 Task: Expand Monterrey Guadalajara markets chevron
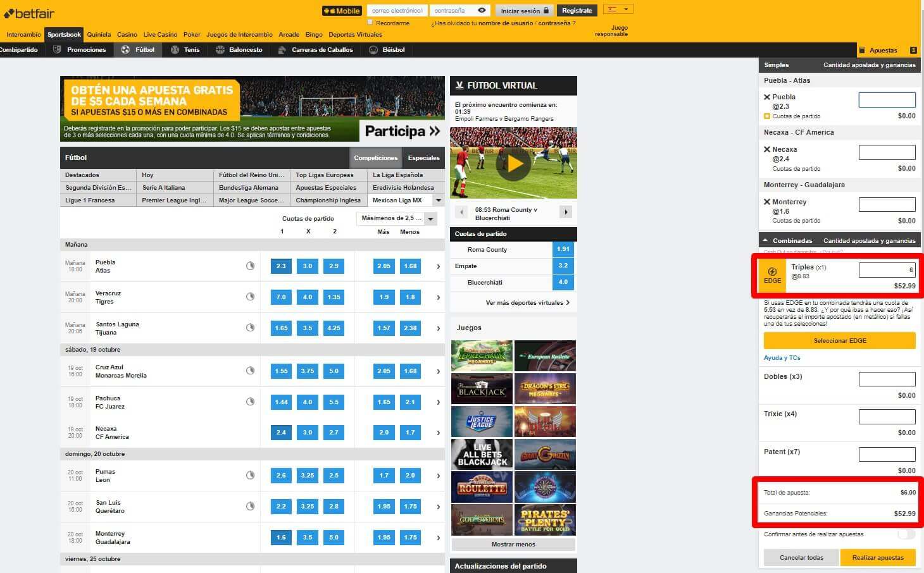coord(438,538)
